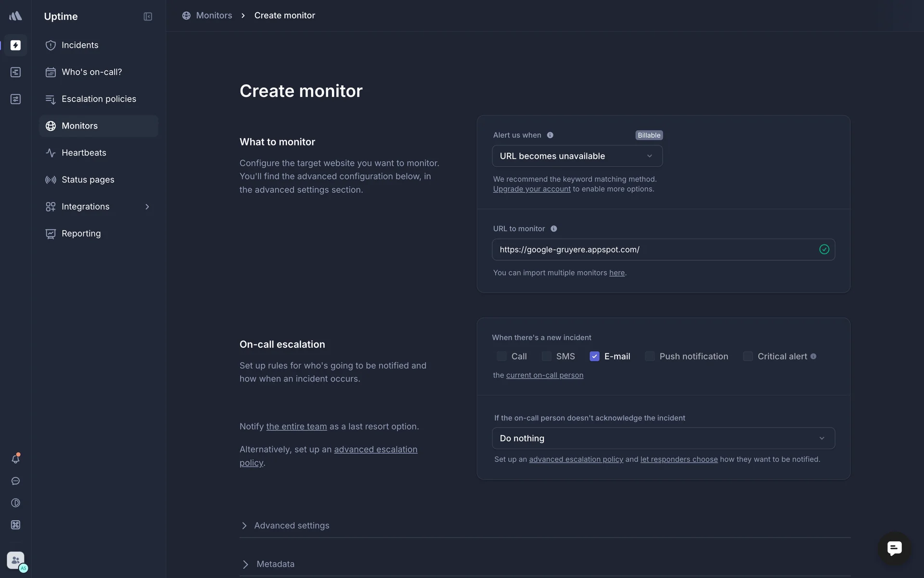The width and height of the screenshot is (924, 578).
Task: Click the info icon beside Alert us when
Action: click(550, 135)
